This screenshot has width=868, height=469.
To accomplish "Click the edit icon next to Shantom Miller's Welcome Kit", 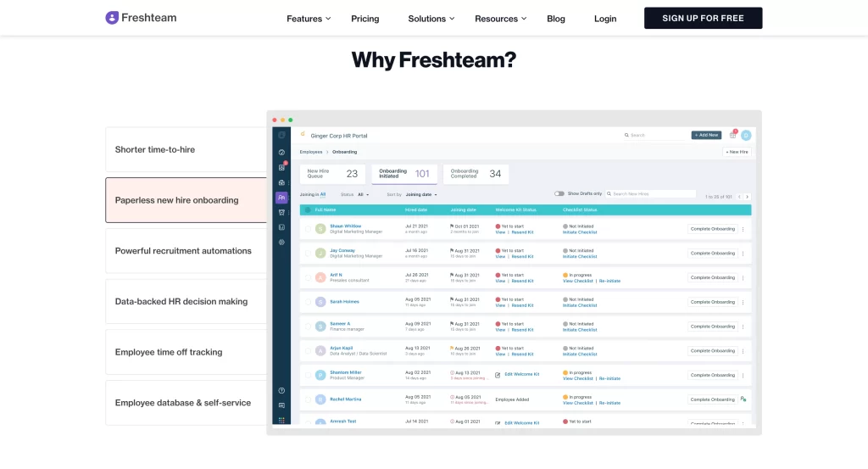I will coord(498,375).
